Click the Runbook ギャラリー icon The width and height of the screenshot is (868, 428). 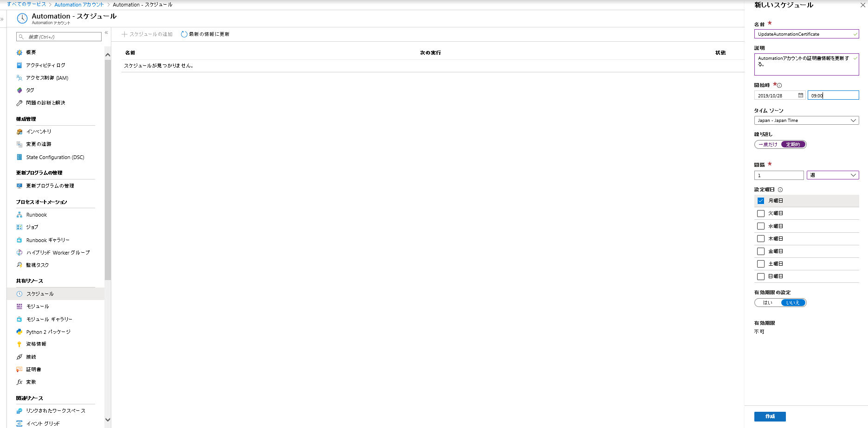point(19,240)
